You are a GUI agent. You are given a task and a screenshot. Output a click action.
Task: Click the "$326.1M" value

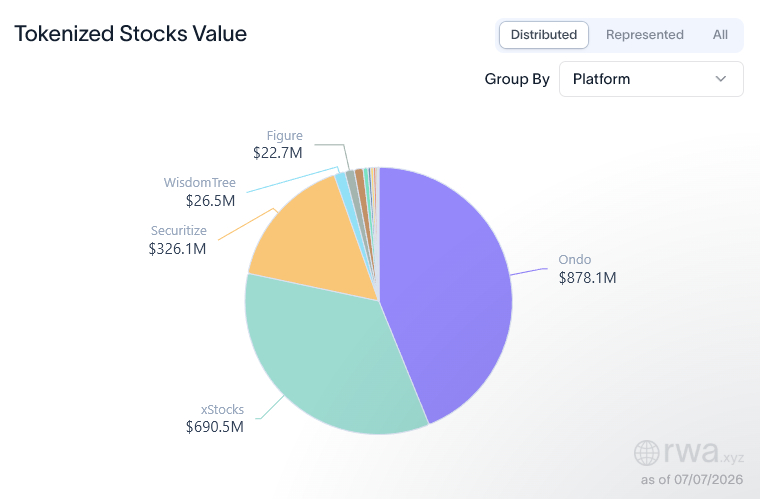[x=177, y=249]
